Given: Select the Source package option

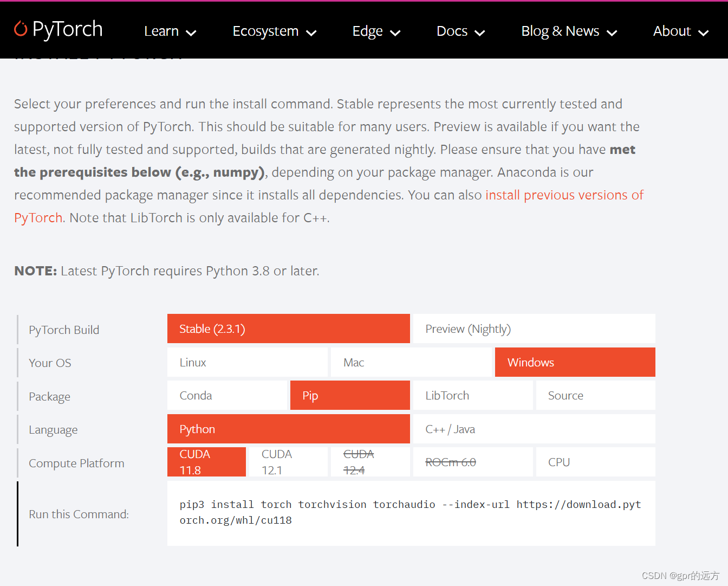Looking at the screenshot, I should tap(596, 395).
